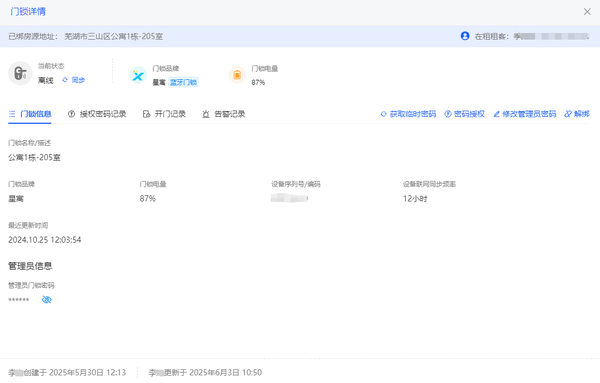Screen dimensions: 600x383
Task: Open the 开门记录 tab
Action: tap(164, 114)
